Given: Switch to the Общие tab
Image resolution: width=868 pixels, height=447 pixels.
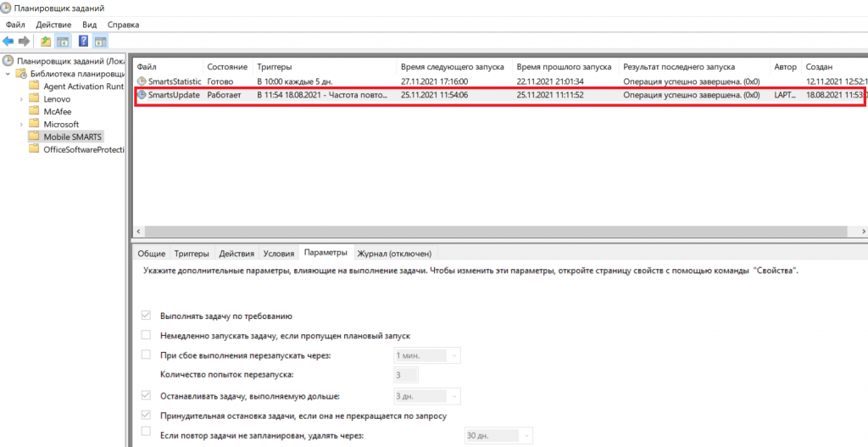Looking at the screenshot, I should click(x=151, y=253).
